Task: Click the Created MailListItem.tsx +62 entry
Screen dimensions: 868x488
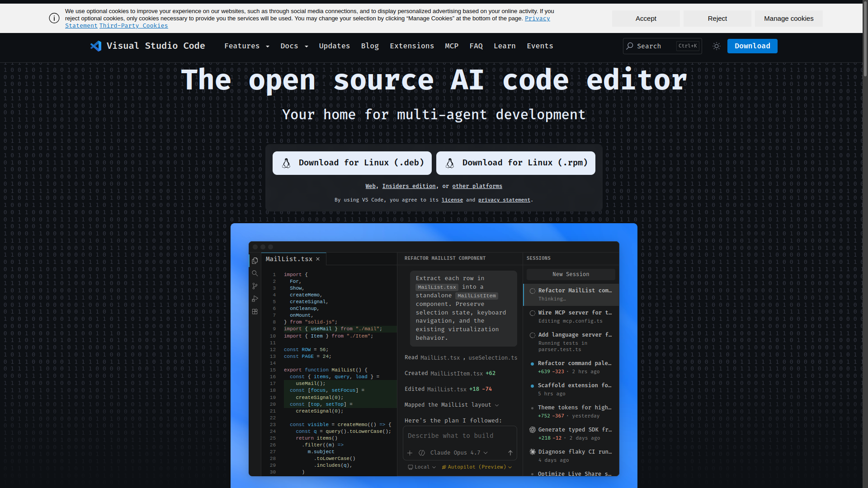Action: [450, 374]
